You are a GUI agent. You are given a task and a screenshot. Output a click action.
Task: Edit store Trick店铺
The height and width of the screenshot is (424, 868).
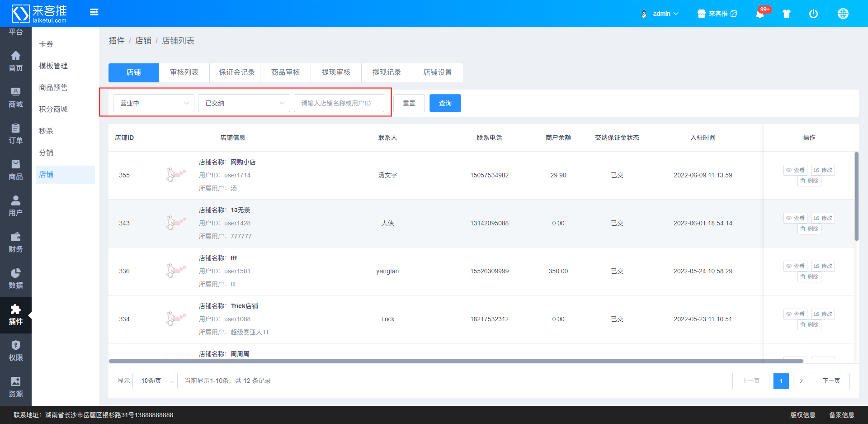pos(823,314)
